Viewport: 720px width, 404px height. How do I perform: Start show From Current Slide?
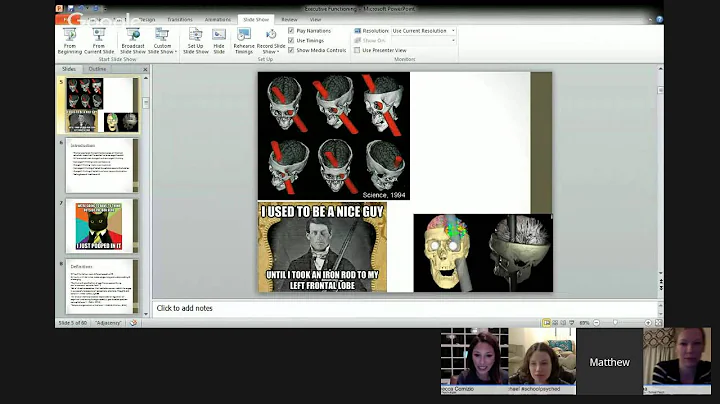99,41
